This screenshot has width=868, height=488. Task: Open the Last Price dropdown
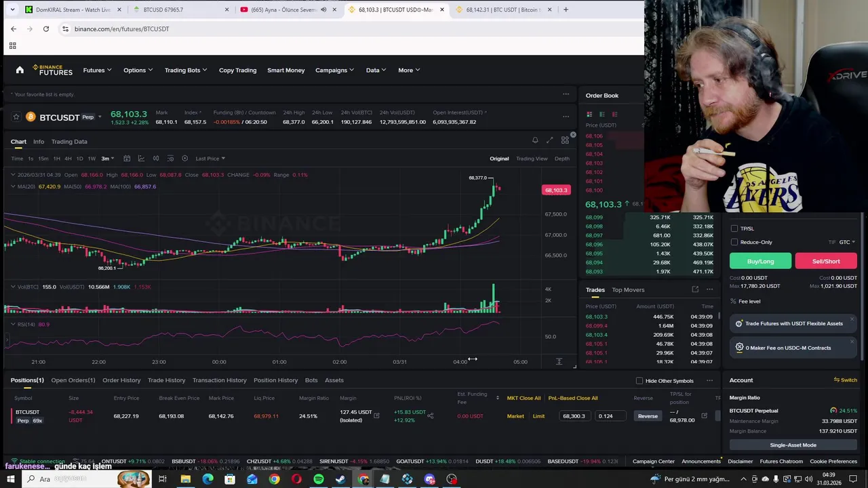pos(210,159)
